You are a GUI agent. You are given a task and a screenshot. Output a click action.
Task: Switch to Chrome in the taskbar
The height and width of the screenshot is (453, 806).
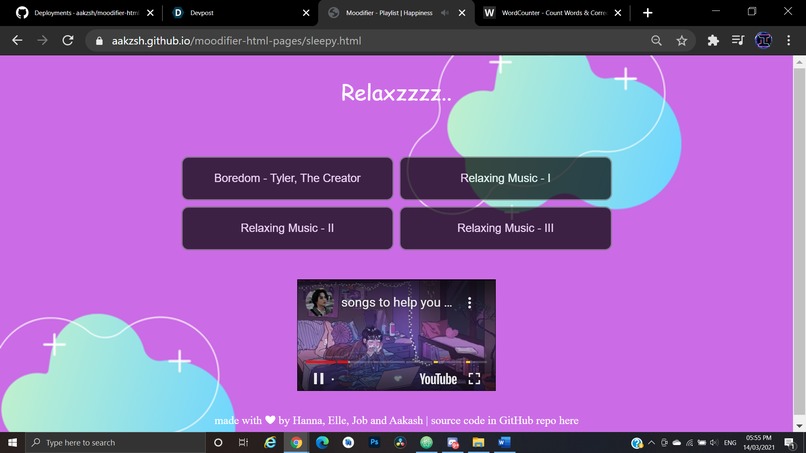click(296, 442)
